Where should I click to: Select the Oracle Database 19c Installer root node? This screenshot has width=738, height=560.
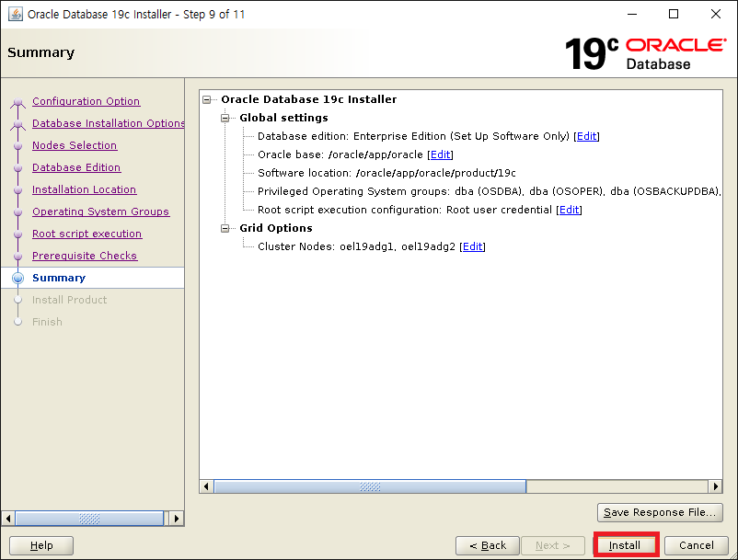pyautogui.click(x=309, y=99)
